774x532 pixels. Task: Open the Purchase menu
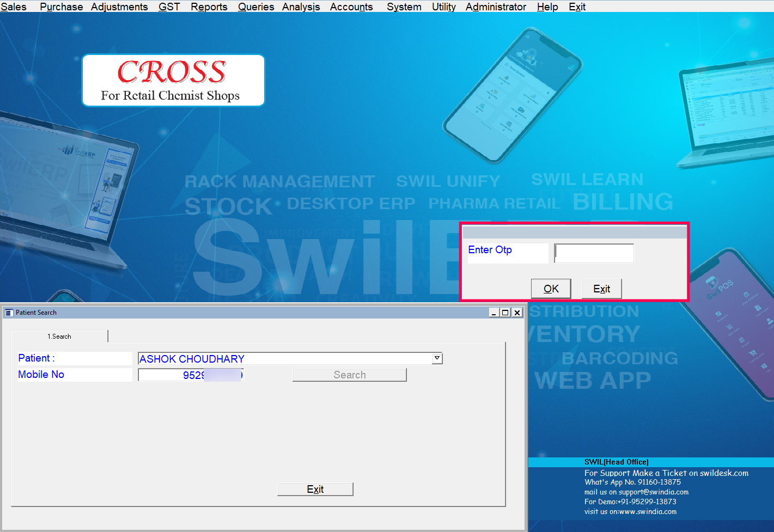pos(62,7)
